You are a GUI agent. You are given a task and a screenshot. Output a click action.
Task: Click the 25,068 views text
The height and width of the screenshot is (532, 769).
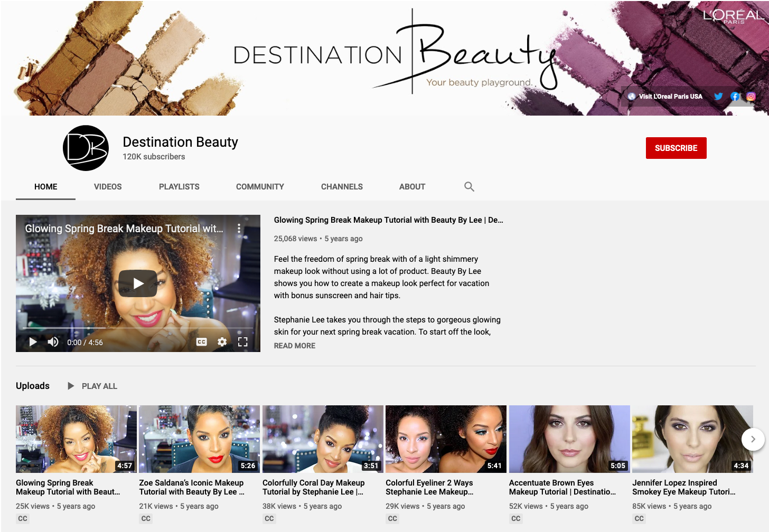coord(295,239)
